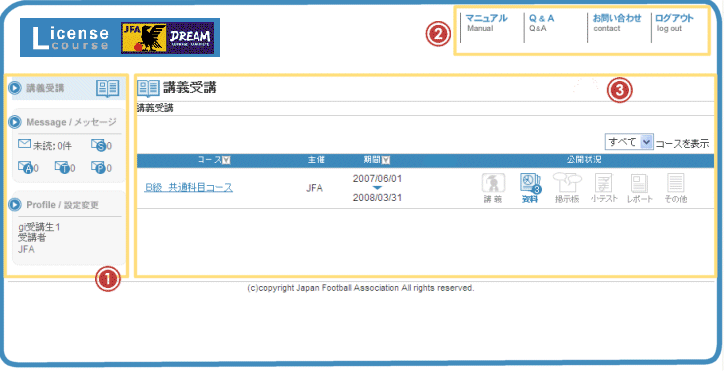Viewport: 724px width, 371px height.
Task: Click the A message envelope icon
Action: 25,167
